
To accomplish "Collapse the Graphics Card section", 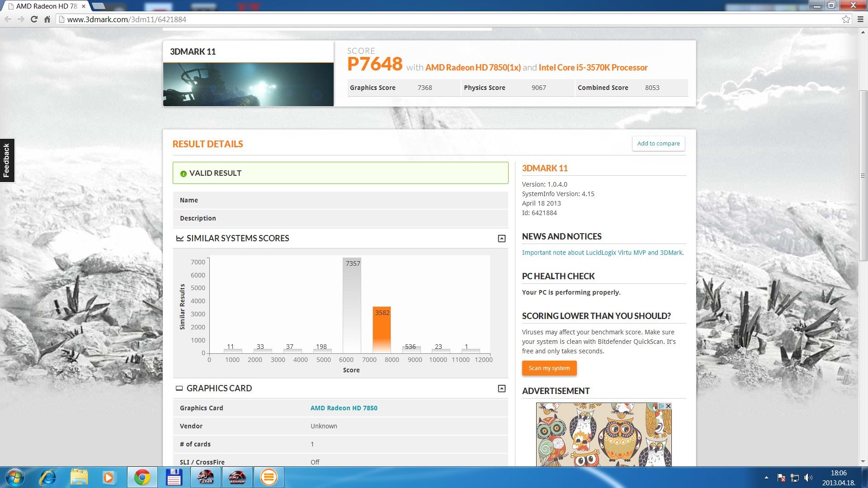I will click(x=501, y=389).
